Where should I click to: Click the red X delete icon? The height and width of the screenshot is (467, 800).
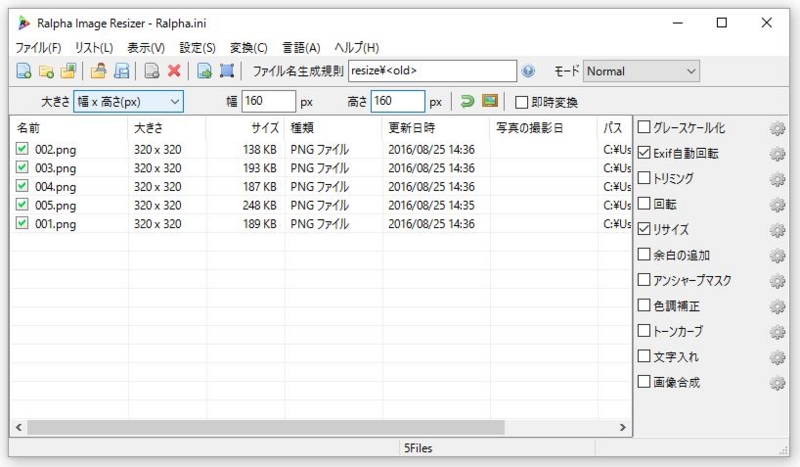tap(174, 70)
